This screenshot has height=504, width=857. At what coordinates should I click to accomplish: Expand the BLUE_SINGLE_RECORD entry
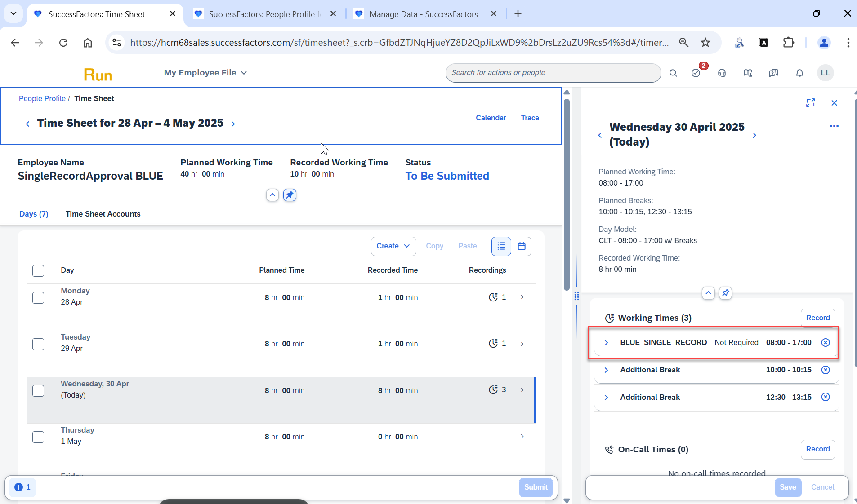[x=606, y=342]
